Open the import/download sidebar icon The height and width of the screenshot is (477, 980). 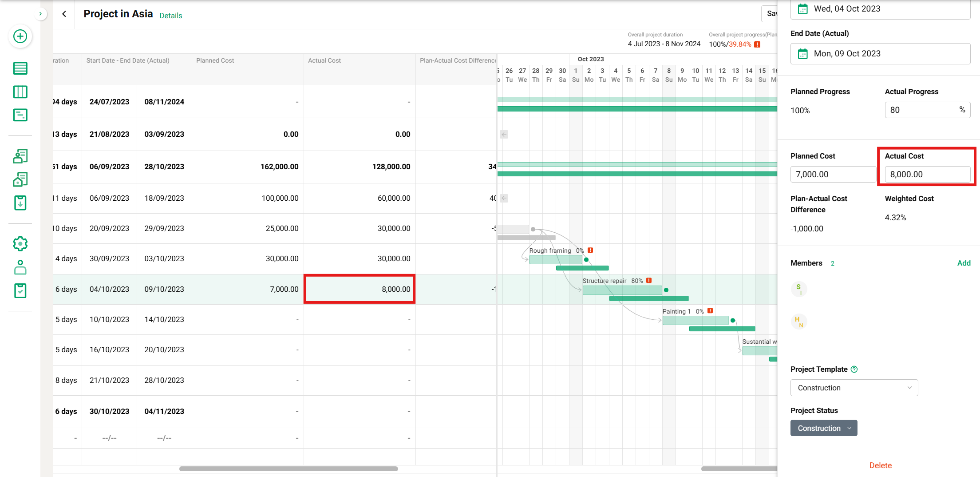pos(20,203)
